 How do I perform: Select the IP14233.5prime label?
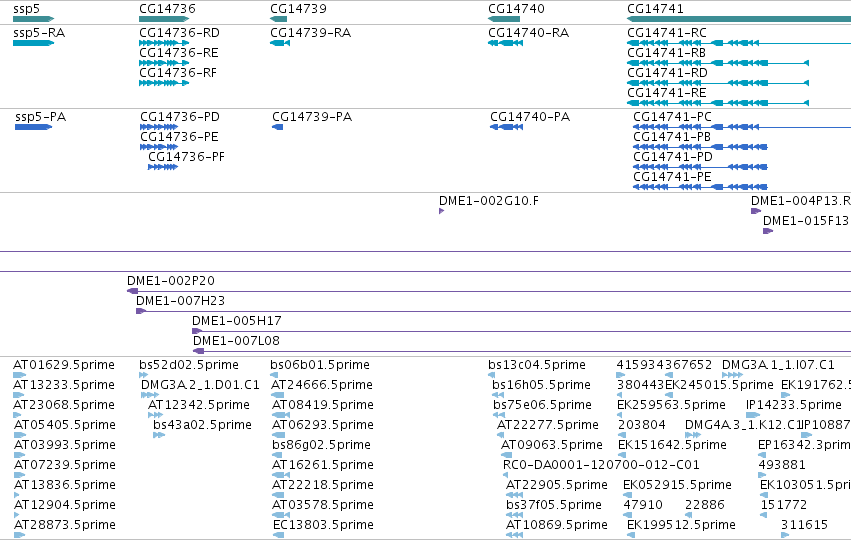coord(793,405)
